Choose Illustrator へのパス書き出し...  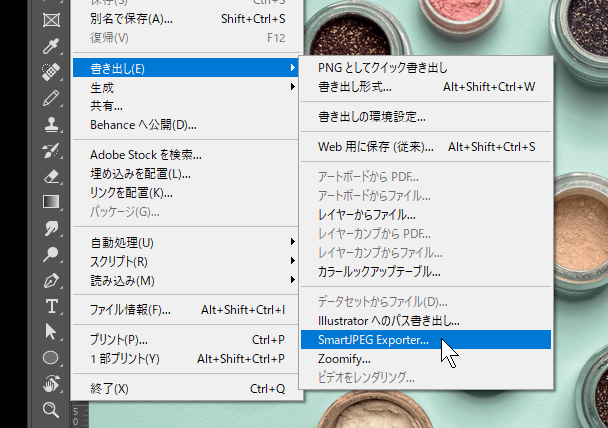(426, 321)
